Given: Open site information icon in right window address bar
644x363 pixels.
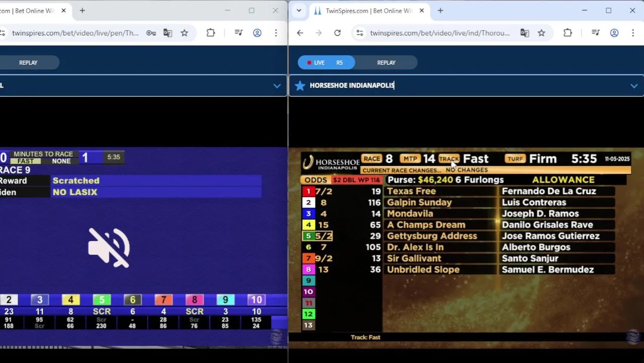Looking at the screenshot, I should point(359,33).
